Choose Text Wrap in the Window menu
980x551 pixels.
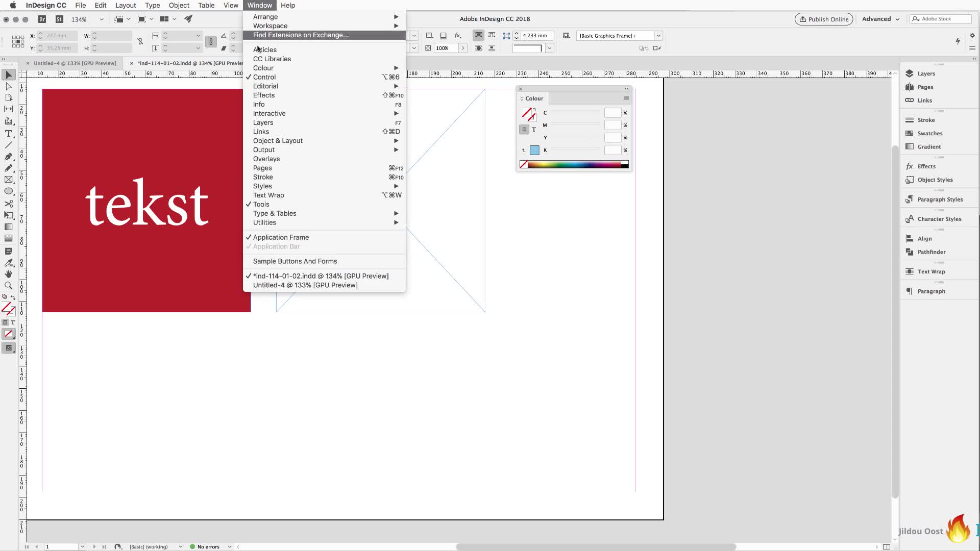(324, 195)
